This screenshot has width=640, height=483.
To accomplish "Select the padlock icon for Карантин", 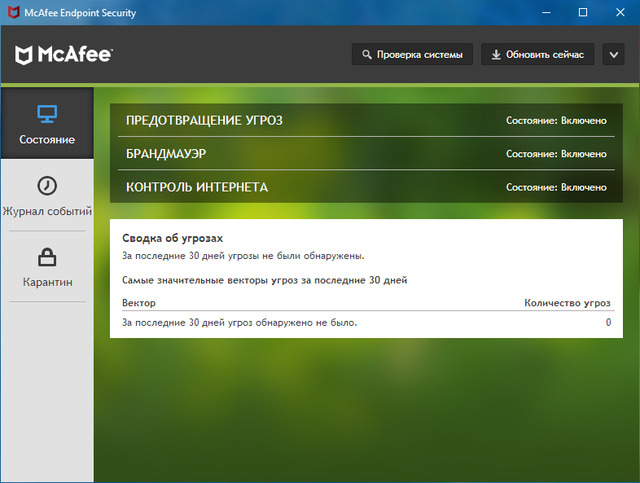I will click(x=47, y=257).
